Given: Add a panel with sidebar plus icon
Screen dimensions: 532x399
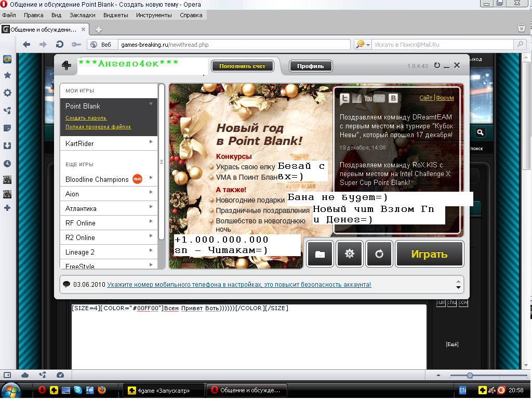Looking at the screenshot, I should (7, 208).
